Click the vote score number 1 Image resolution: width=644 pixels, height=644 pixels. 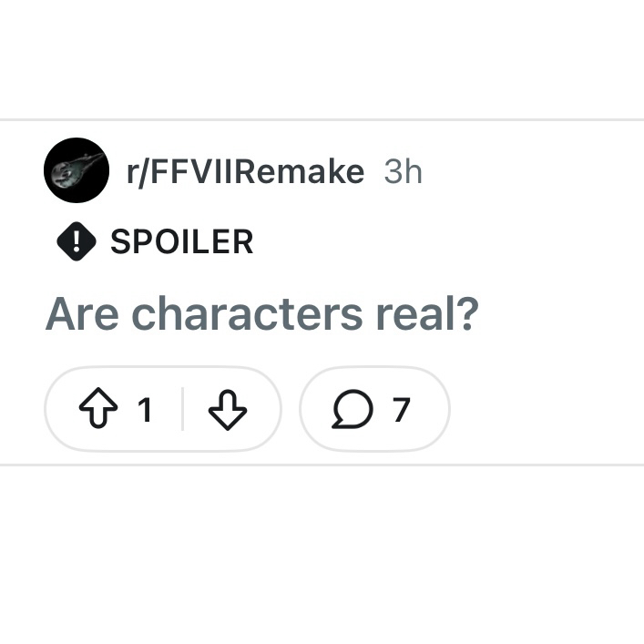144,411
